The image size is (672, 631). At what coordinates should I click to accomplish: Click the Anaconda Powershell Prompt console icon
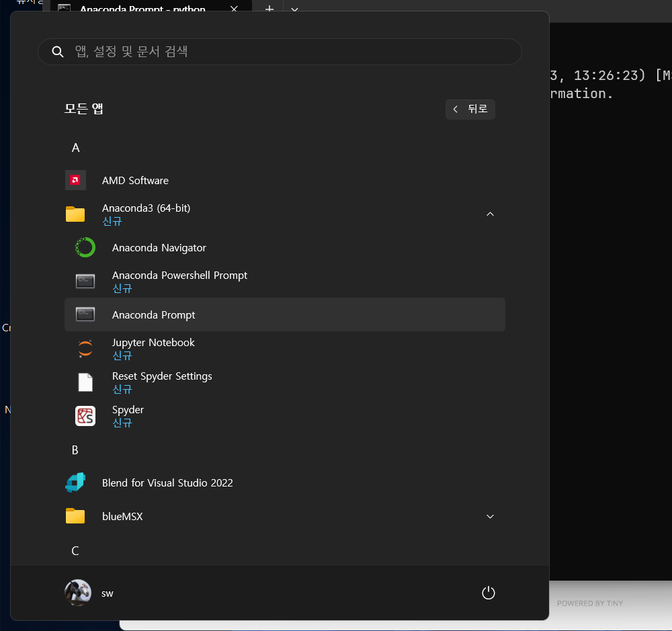coord(85,281)
